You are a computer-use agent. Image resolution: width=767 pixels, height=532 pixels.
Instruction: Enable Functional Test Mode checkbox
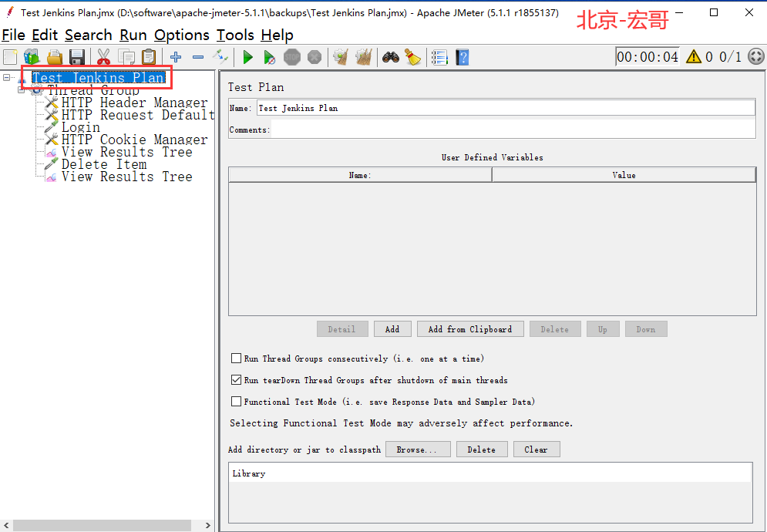[236, 402]
